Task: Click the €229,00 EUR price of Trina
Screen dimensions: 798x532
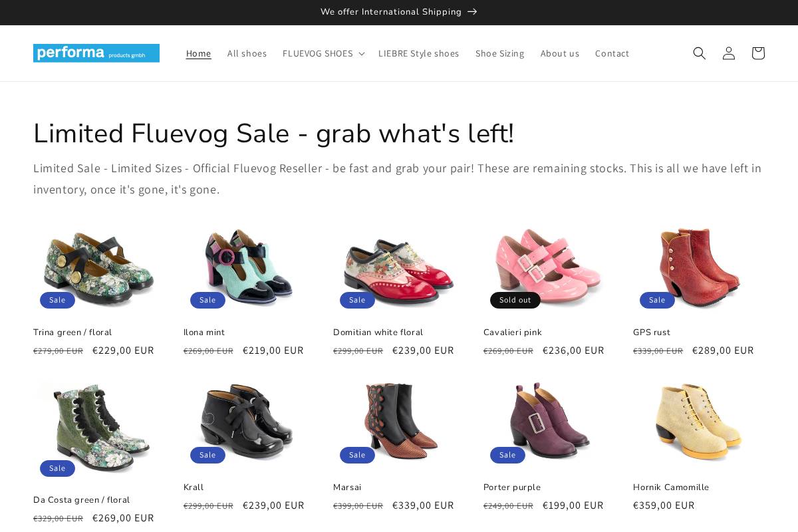Action: coord(123,350)
